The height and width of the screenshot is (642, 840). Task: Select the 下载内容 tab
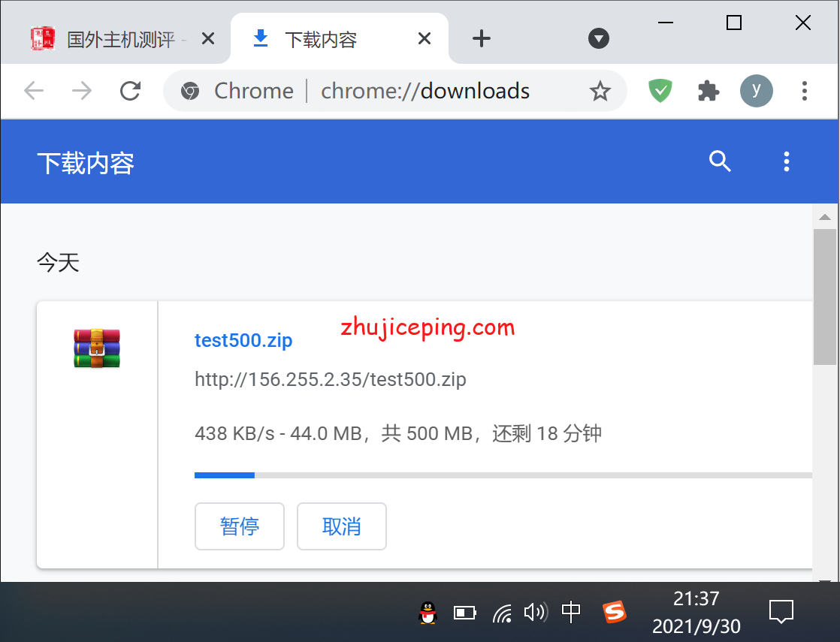[x=339, y=38]
